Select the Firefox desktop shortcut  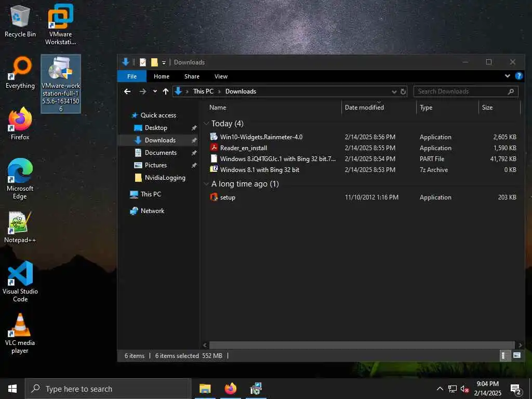pyautogui.click(x=20, y=124)
